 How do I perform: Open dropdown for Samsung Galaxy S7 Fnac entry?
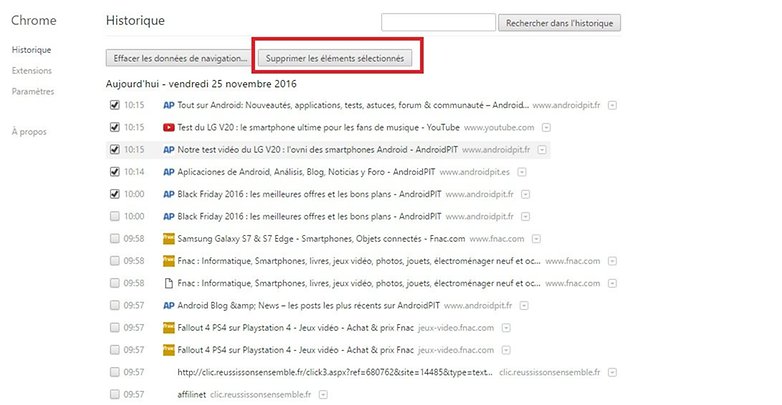click(x=536, y=239)
